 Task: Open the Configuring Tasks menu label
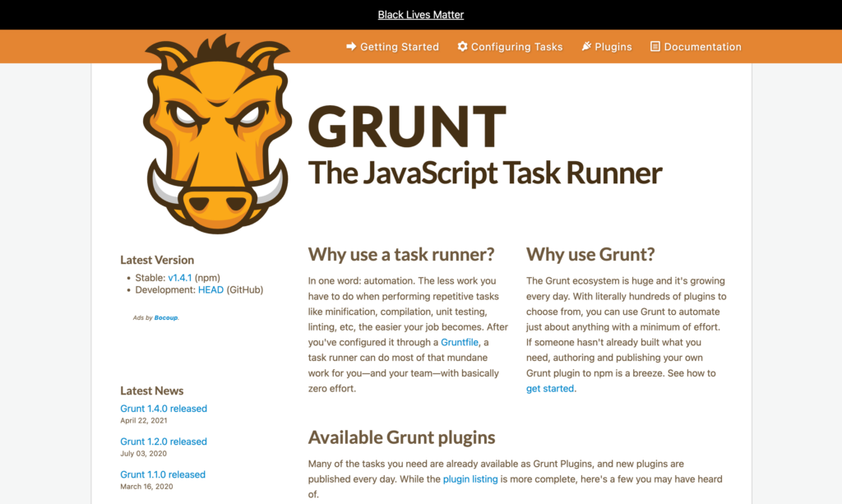(x=516, y=47)
